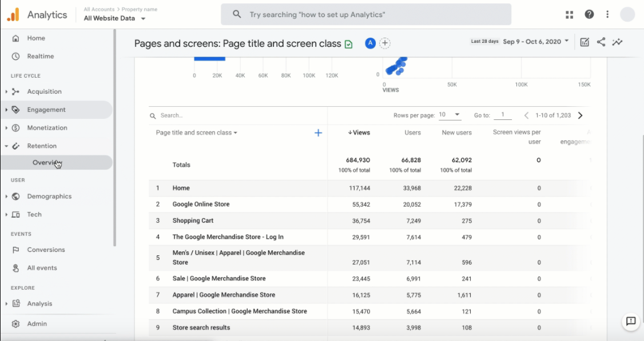Open the date range Sep 9 - Oct 6 dropdown
The width and height of the screenshot is (644, 341).
tap(536, 42)
